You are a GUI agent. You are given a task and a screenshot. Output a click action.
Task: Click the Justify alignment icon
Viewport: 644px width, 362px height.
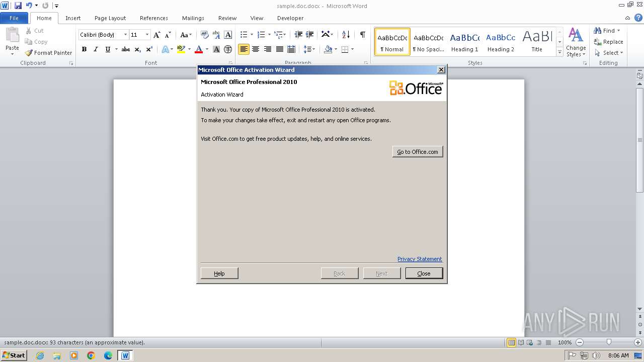[279, 49]
